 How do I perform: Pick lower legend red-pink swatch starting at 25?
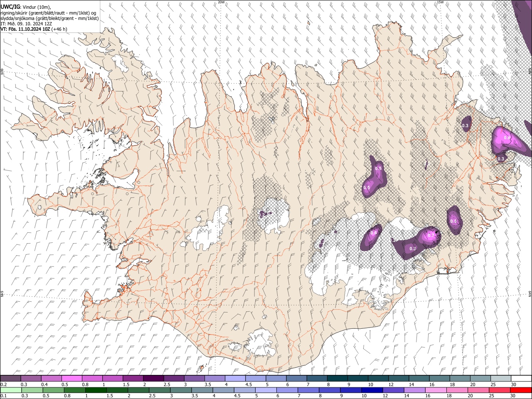tap(500, 390)
